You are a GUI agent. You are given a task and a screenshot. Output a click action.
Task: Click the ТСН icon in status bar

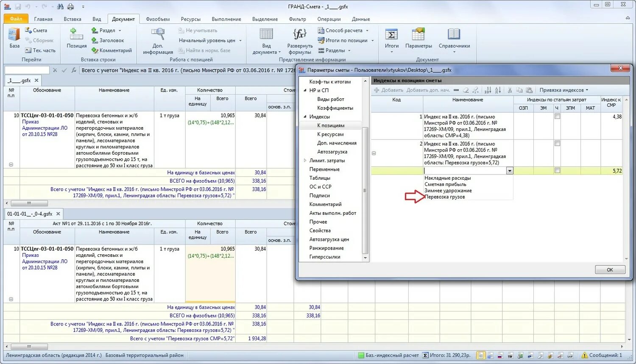pyautogui.click(x=510, y=355)
